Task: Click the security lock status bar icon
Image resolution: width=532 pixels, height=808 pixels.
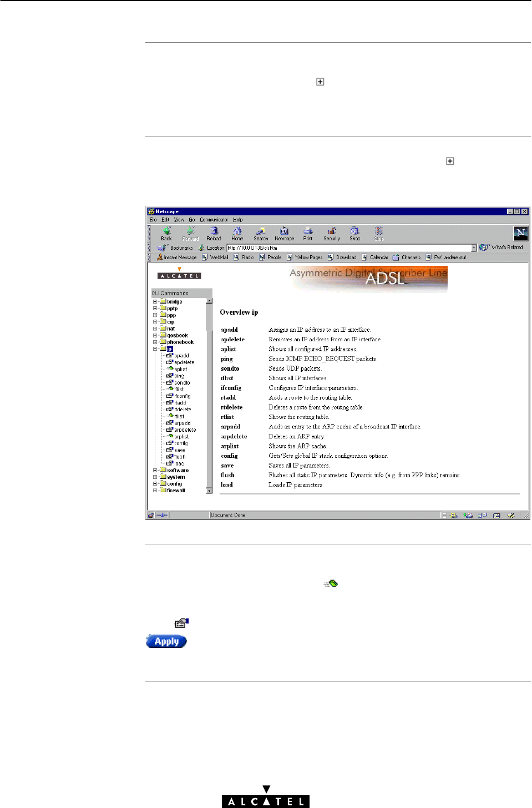Action: coord(150,515)
